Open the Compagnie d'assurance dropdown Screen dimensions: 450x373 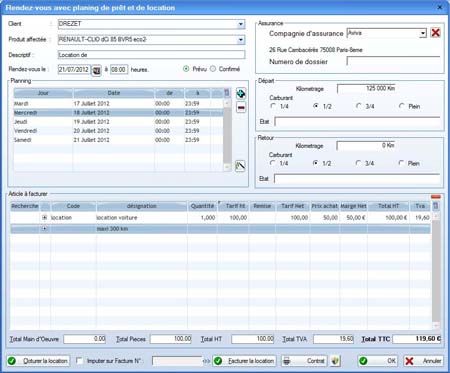tap(423, 33)
